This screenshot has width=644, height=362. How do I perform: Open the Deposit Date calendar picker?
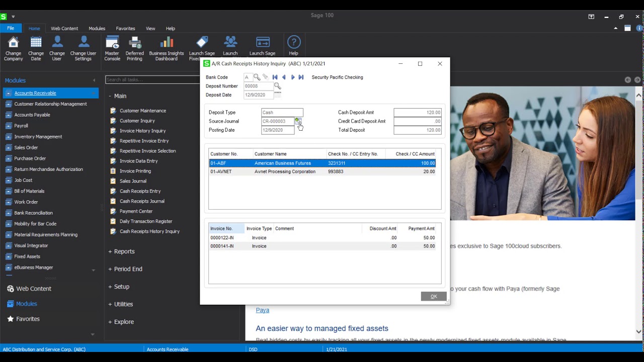tap(277, 94)
